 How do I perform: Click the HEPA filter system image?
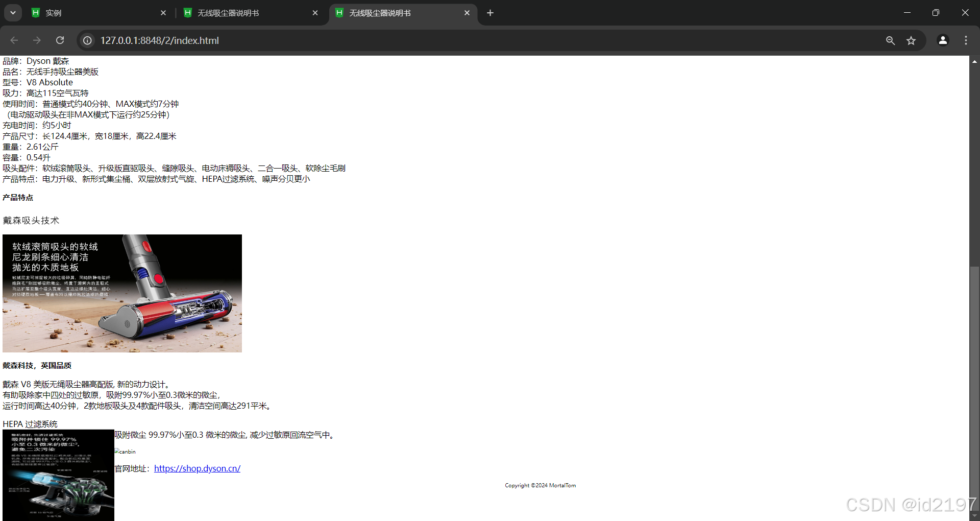(x=58, y=475)
